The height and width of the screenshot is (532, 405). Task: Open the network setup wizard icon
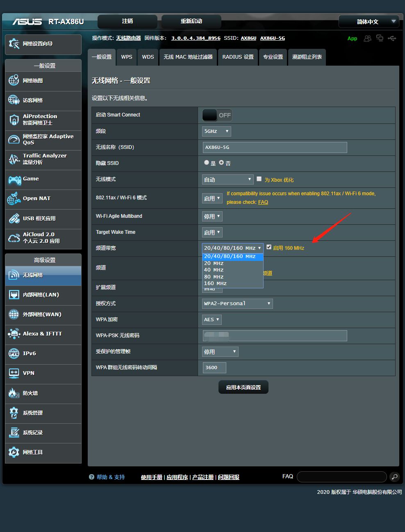pos(14,44)
